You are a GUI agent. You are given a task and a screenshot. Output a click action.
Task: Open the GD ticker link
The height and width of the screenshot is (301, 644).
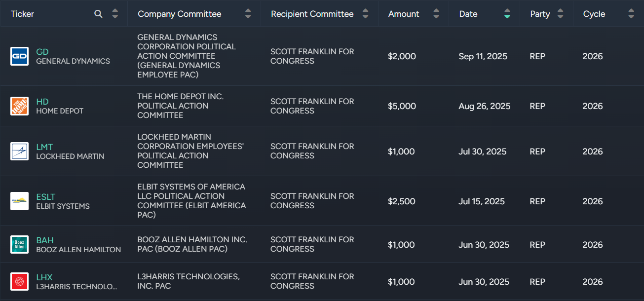point(42,52)
